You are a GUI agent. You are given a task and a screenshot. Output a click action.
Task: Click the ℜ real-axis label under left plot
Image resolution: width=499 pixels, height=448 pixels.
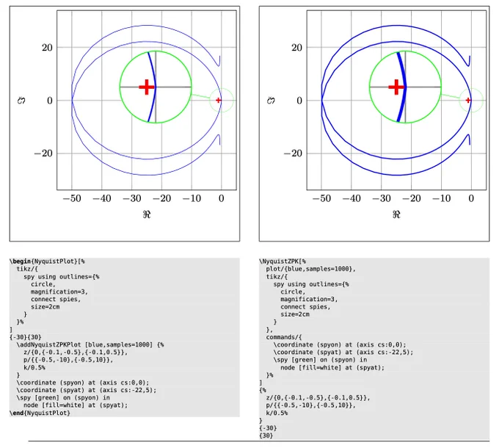coord(147,214)
